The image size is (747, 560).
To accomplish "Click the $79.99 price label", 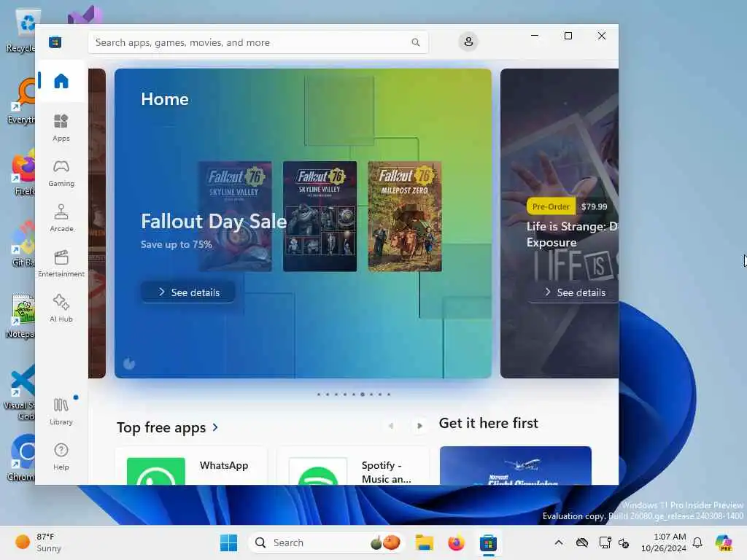I will (594, 206).
